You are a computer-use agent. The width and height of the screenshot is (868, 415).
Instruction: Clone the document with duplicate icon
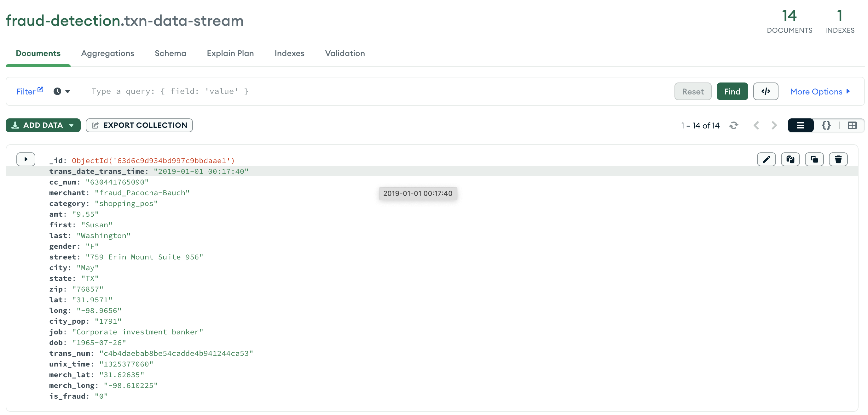click(x=814, y=159)
